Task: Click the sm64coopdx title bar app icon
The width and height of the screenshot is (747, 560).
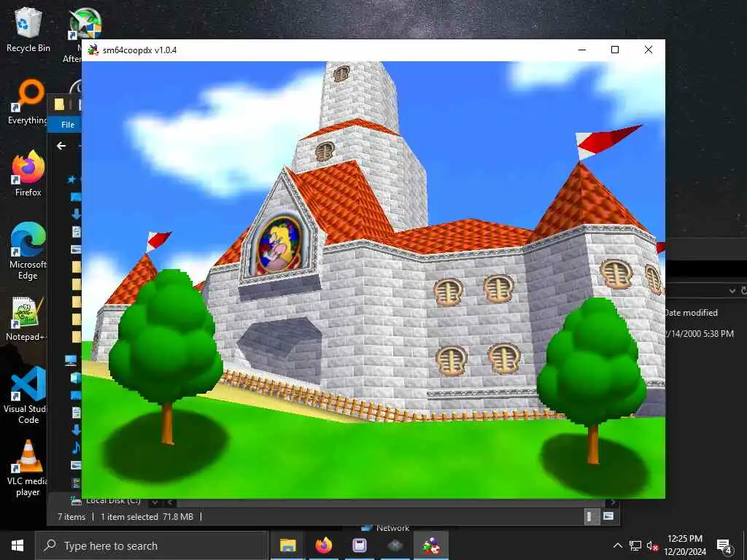Action: click(x=93, y=50)
